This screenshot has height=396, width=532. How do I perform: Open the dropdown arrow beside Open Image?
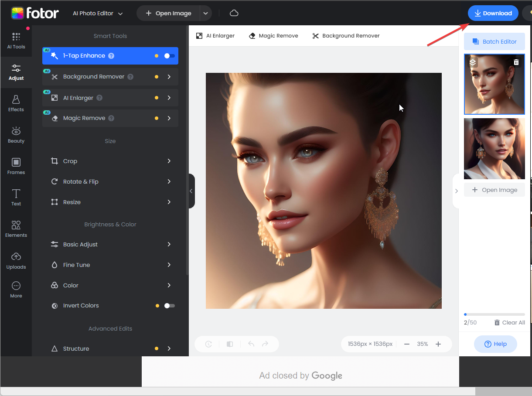206,14
